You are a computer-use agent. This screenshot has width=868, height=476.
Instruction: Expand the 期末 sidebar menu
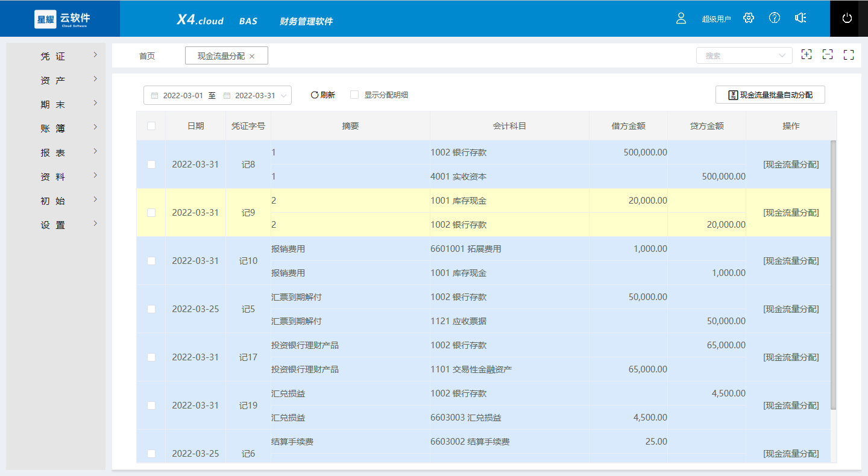coord(55,104)
